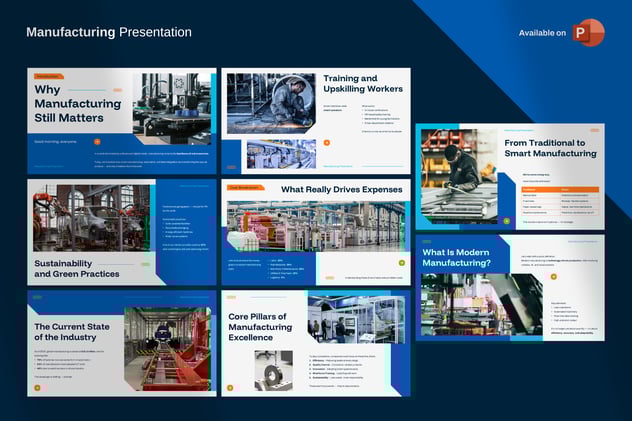Click the Available on label
Viewport: 632px width, 421px height.
542,33
